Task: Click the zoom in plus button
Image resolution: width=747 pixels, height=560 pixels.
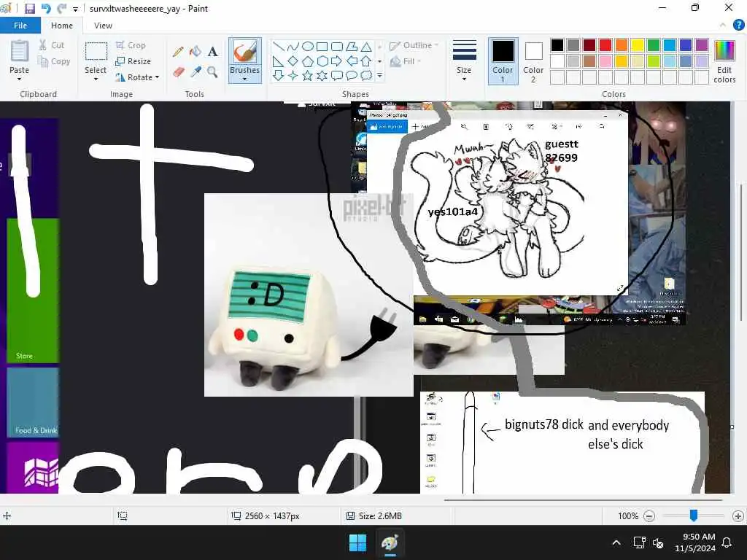Action: pyautogui.click(x=738, y=516)
